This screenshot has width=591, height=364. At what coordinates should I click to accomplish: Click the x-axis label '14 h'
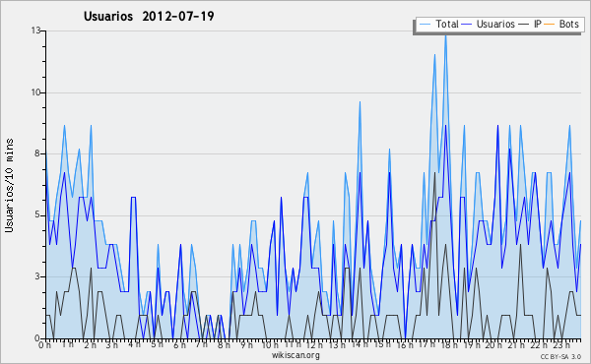(x=360, y=344)
